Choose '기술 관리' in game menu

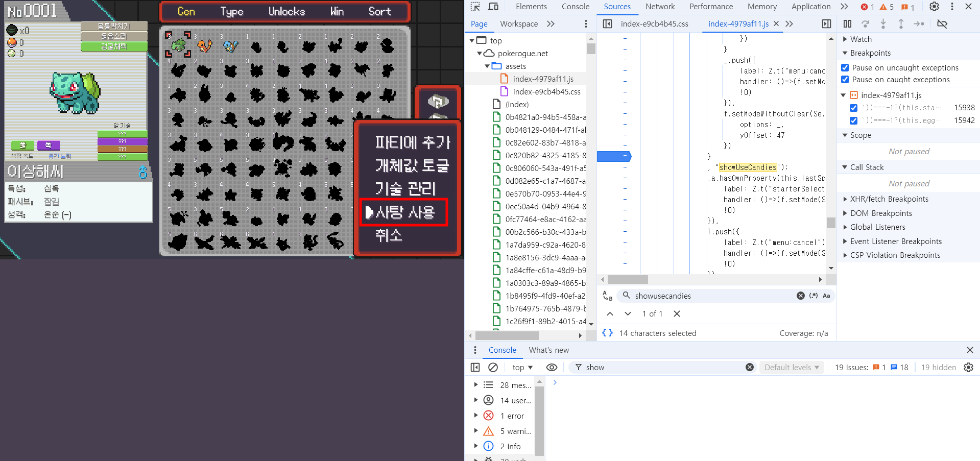(x=405, y=189)
